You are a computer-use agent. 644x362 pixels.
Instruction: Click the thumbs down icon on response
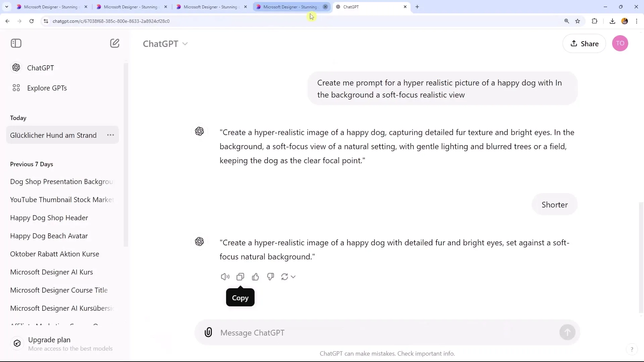(270, 276)
